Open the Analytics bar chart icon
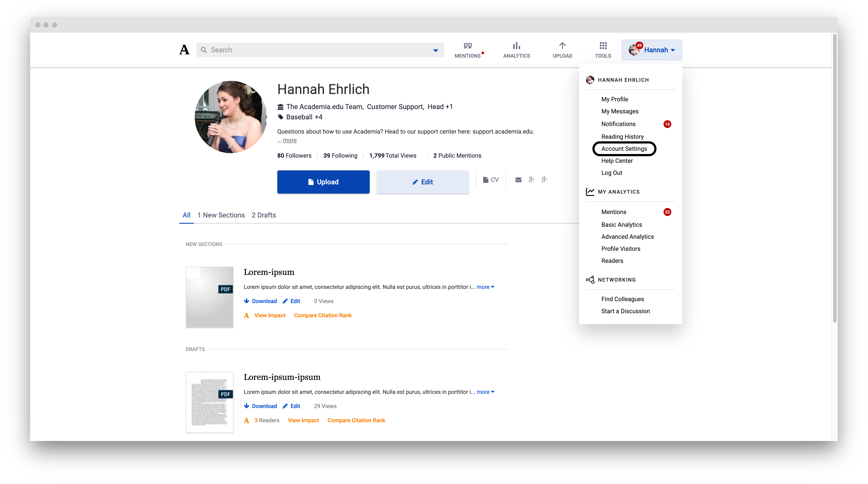868x484 pixels. coord(516,46)
